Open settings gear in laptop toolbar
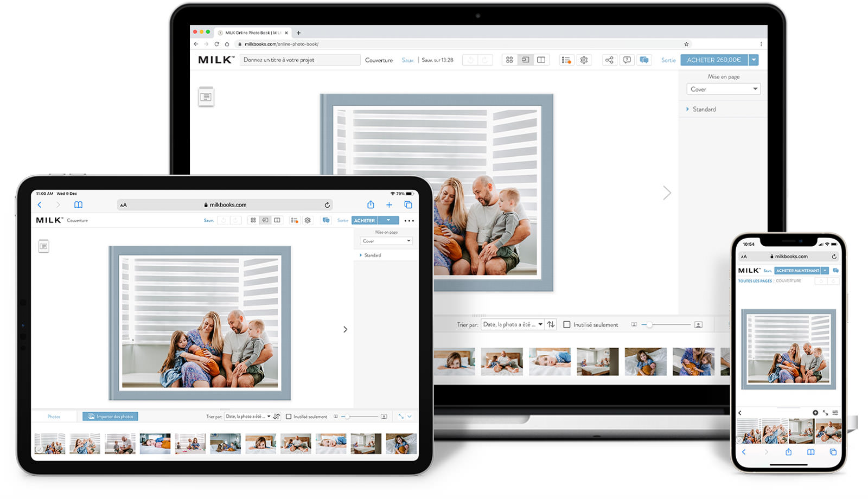The height and width of the screenshot is (499, 868). (584, 60)
